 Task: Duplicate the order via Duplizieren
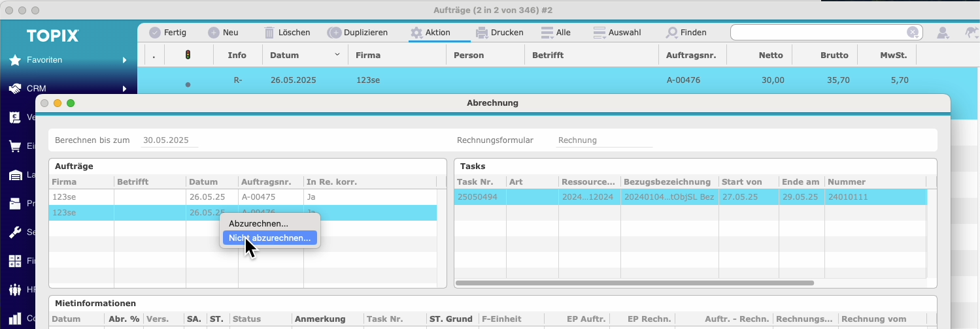(358, 32)
